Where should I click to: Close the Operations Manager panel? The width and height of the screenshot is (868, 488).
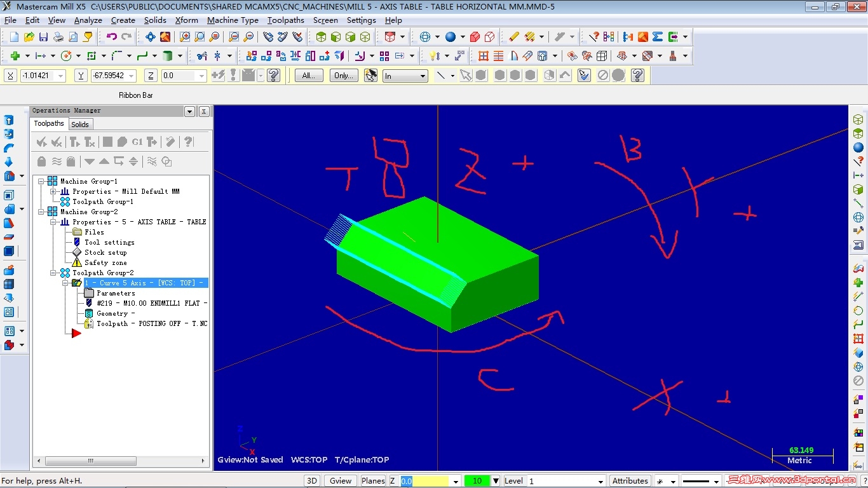point(204,111)
